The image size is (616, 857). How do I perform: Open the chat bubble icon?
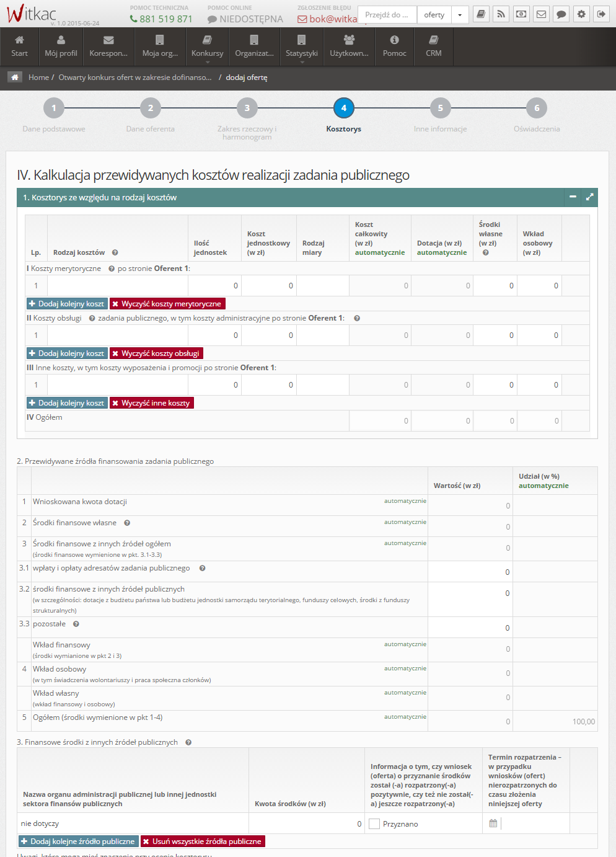pos(561,14)
